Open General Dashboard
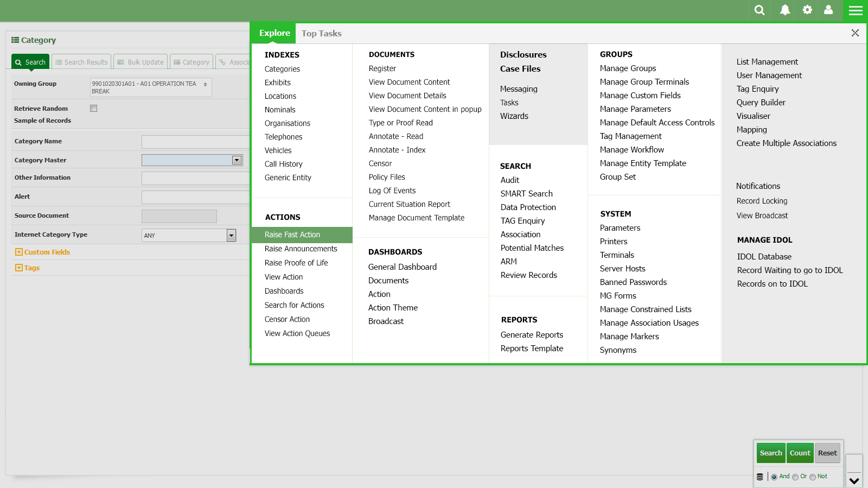 coord(403,267)
